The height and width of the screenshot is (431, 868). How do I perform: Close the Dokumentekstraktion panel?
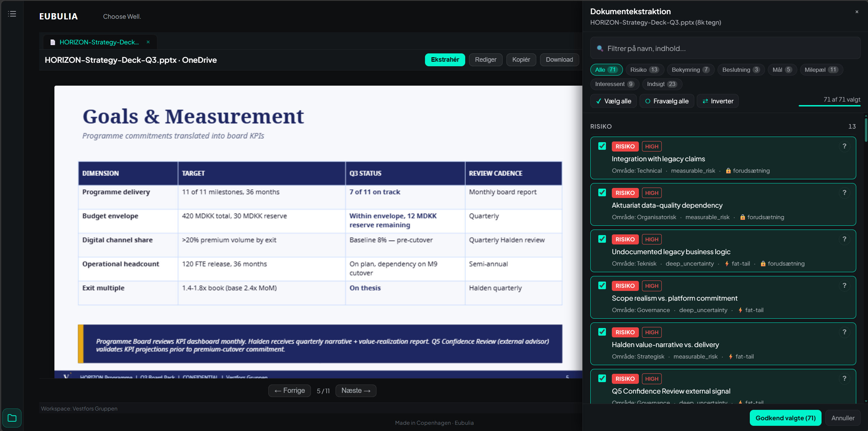pos(857,12)
